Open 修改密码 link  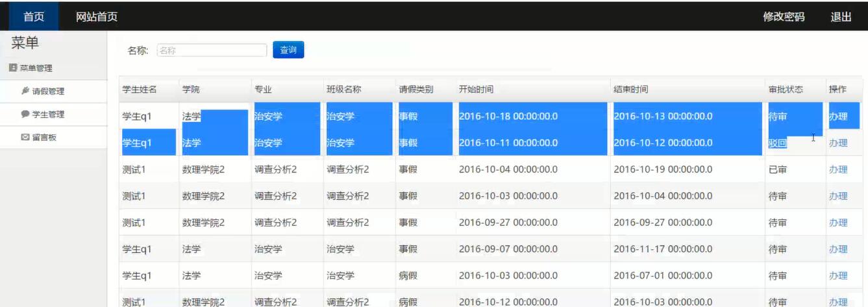point(784,17)
